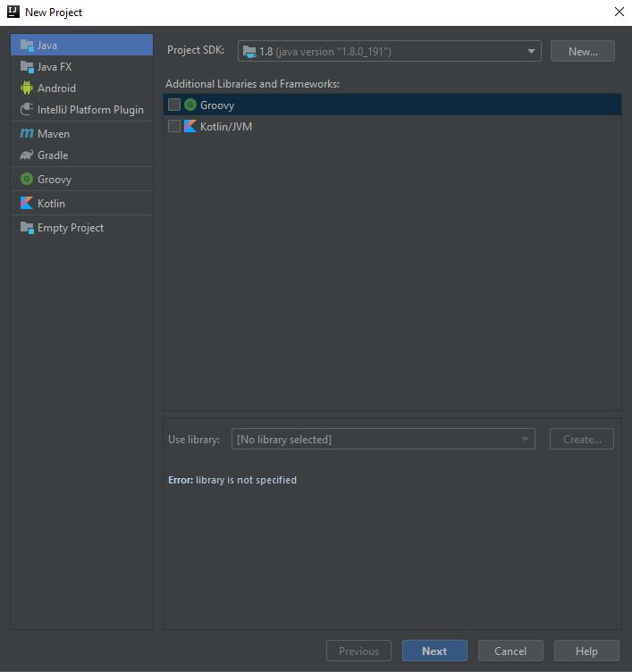632x672 pixels.
Task: Click the New... SDK button
Action: 583,52
